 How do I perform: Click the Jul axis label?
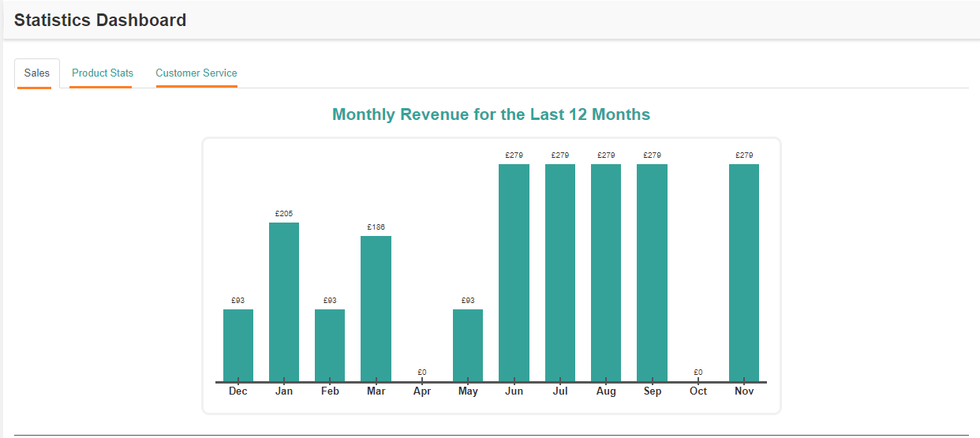coord(560,391)
